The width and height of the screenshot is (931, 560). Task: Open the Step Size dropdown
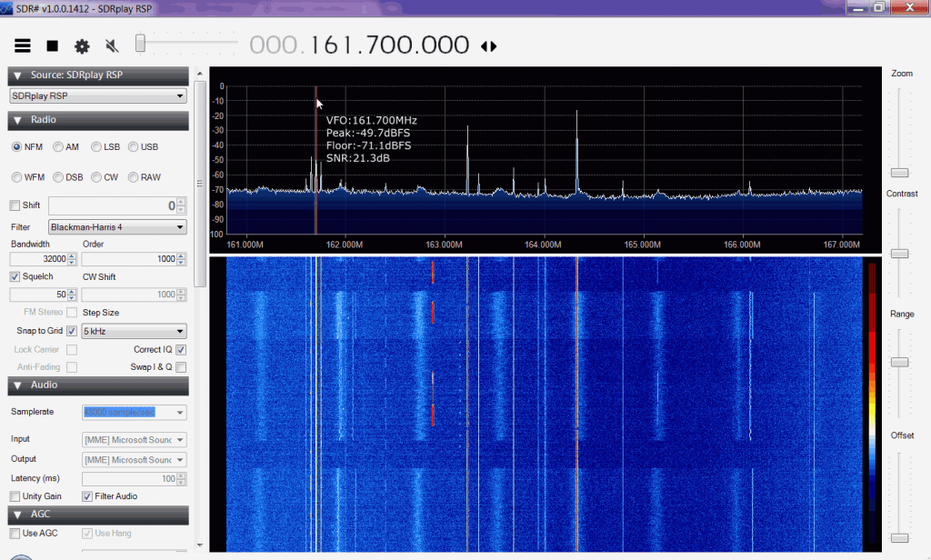click(x=133, y=331)
